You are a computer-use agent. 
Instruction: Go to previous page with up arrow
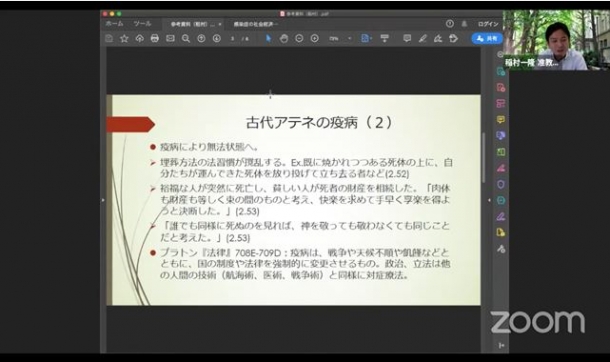coord(201,38)
